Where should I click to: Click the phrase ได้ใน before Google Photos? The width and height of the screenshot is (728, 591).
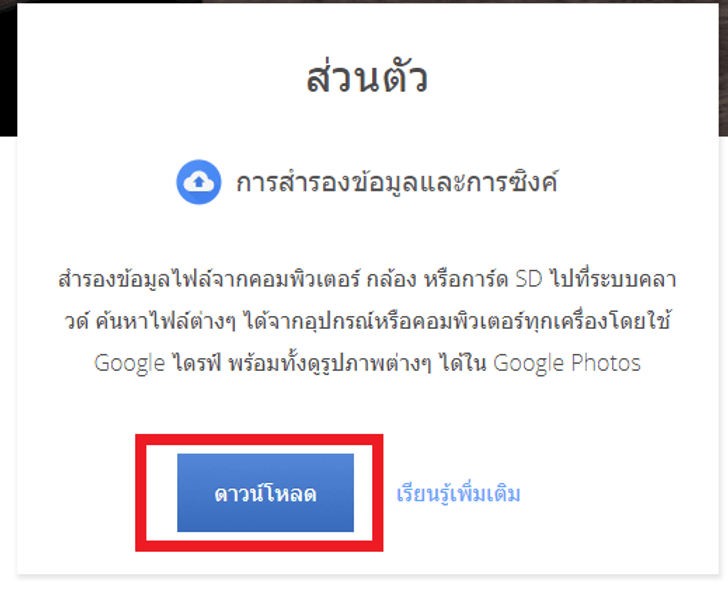462,363
